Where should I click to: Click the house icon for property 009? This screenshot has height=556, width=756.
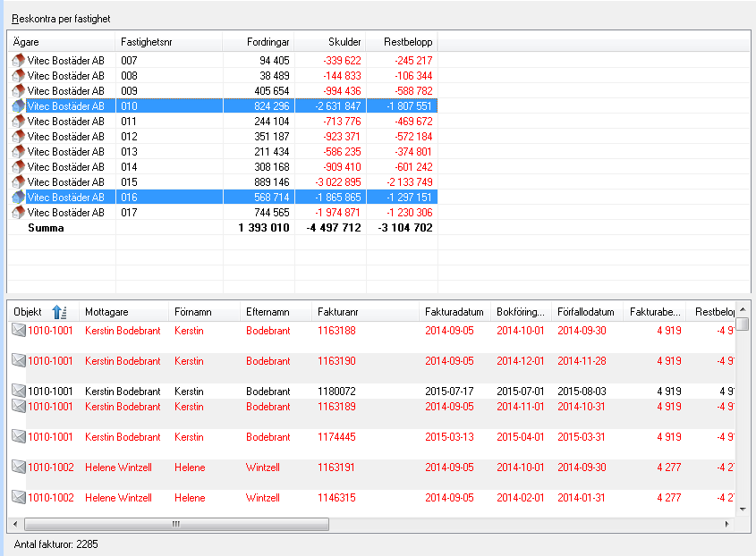pos(18,90)
